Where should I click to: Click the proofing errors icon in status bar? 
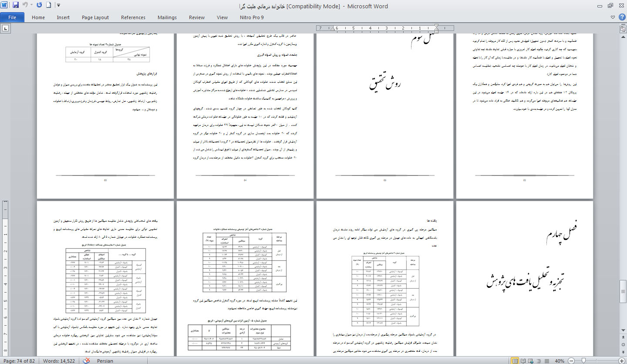87,361
